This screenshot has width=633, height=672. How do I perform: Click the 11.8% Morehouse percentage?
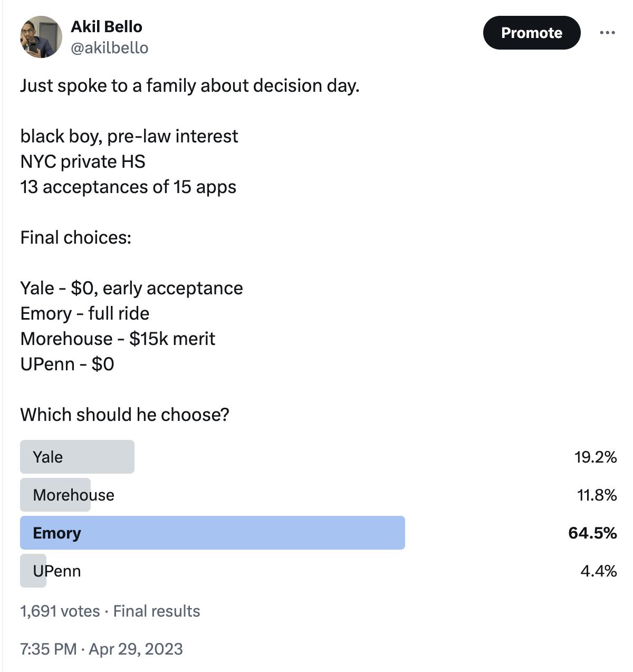(597, 495)
